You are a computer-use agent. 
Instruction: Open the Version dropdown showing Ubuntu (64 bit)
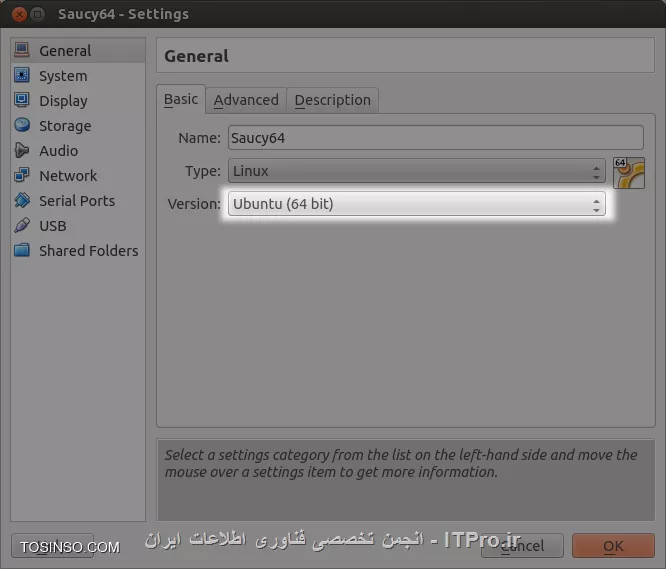[x=417, y=204]
